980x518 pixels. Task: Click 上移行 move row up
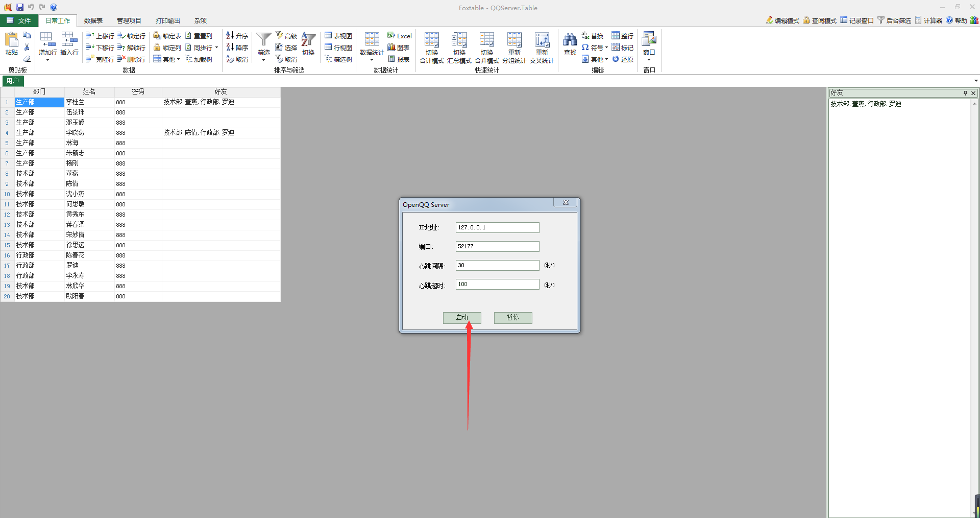click(x=100, y=36)
